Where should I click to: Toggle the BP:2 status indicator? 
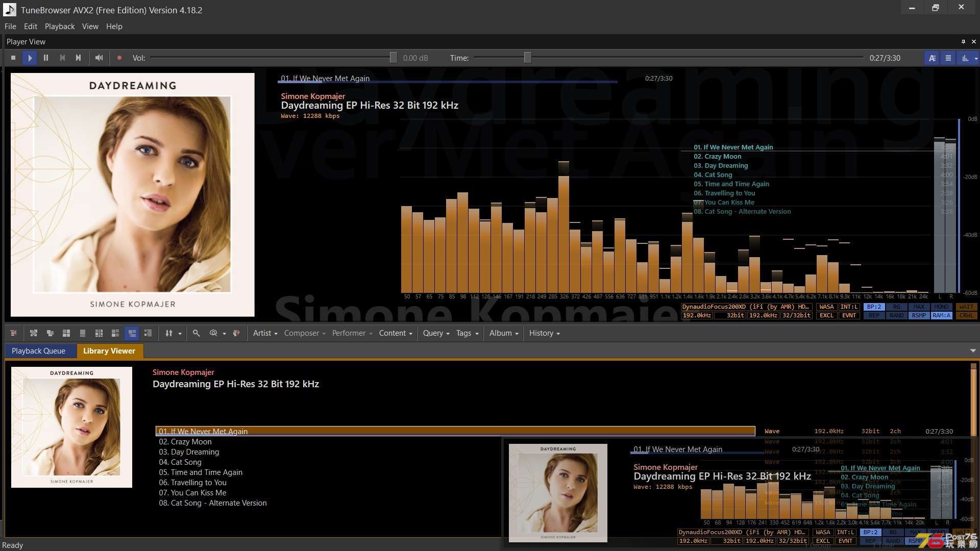point(874,307)
